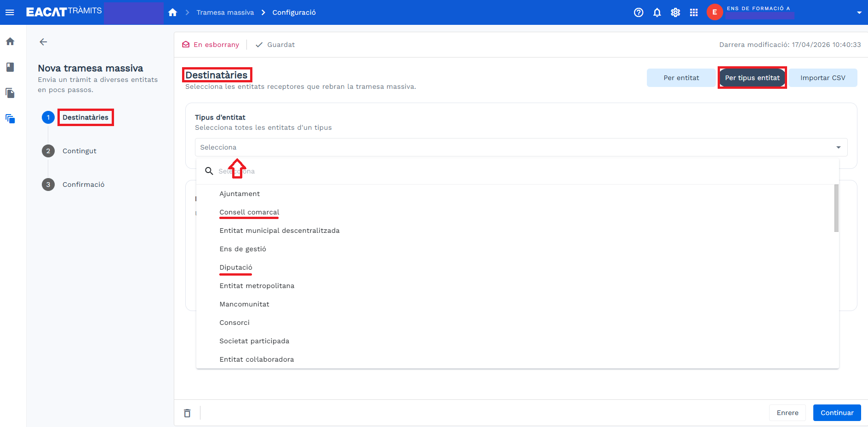Click the sidebar home icon
This screenshot has width=868, height=427.
click(x=10, y=41)
